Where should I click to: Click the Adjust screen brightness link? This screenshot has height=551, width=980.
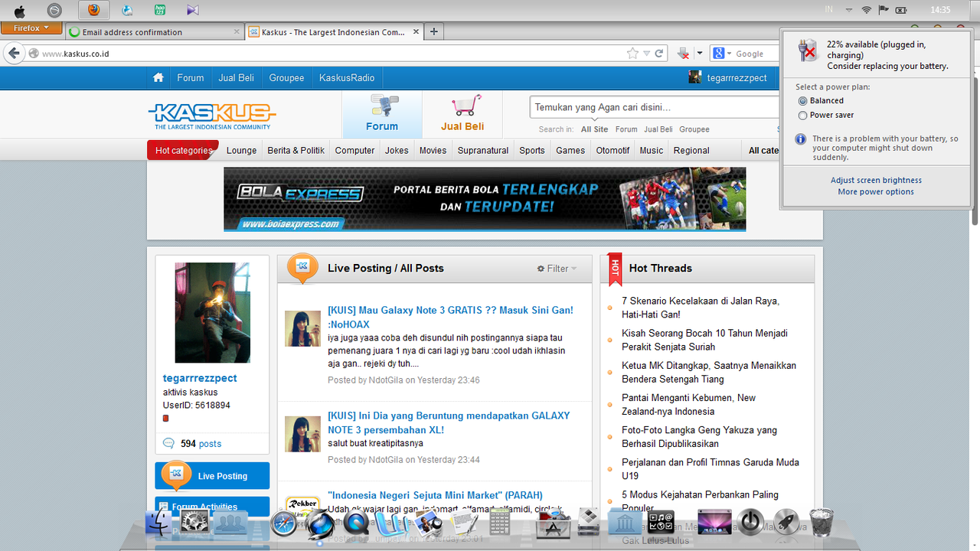coord(876,181)
